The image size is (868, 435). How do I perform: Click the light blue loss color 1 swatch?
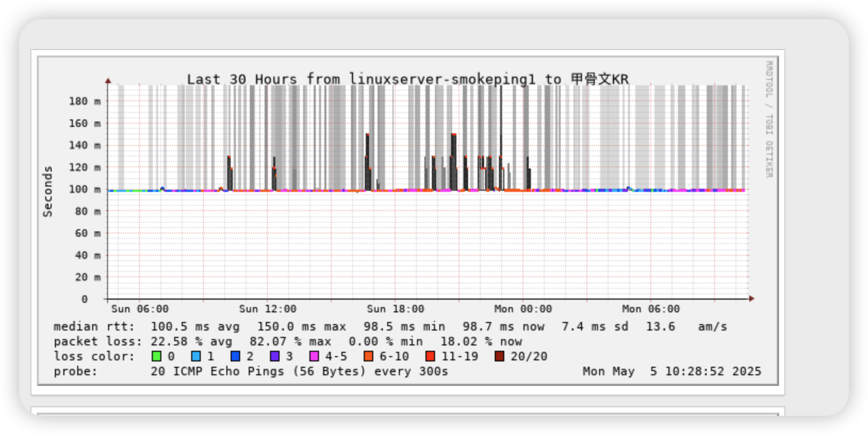(196, 356)
